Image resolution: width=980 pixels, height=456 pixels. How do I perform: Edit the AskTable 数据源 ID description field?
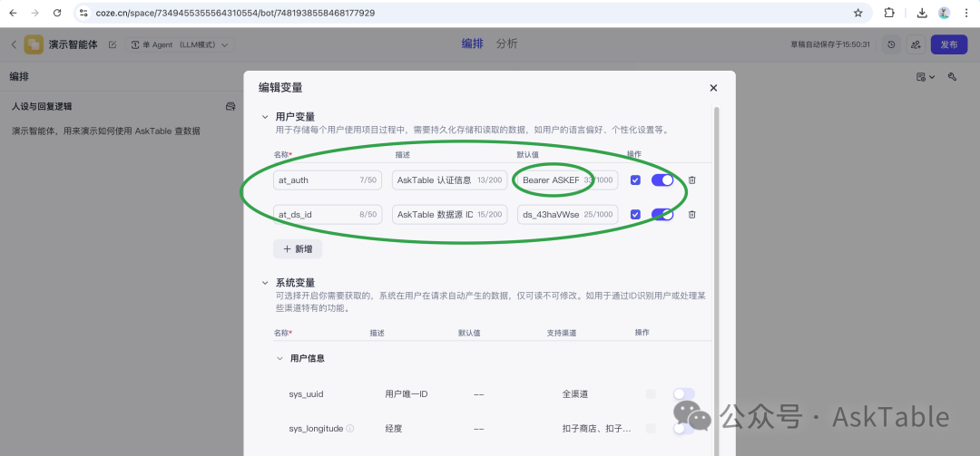449,214
